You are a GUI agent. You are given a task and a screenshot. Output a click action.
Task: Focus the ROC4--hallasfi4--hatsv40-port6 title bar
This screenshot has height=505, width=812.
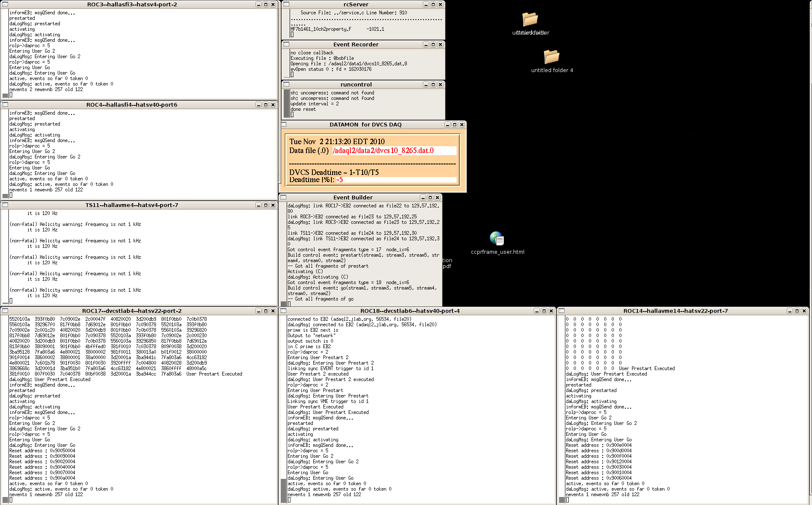[x=132, y=105]
